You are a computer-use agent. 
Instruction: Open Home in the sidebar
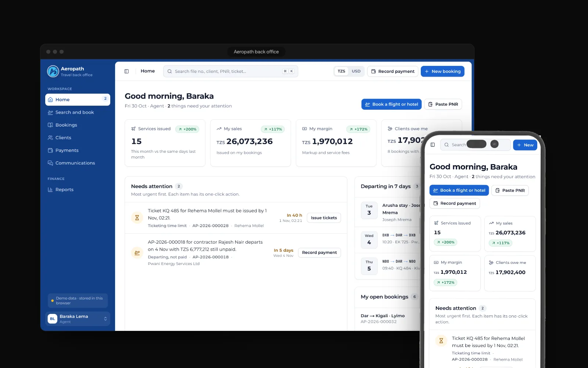(78, 100)
